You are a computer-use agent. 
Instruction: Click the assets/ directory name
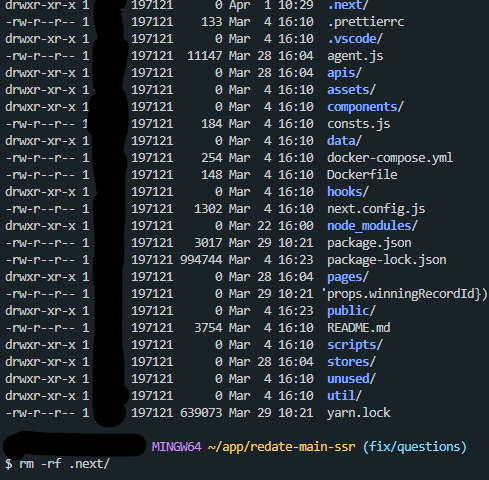point(351,90)
